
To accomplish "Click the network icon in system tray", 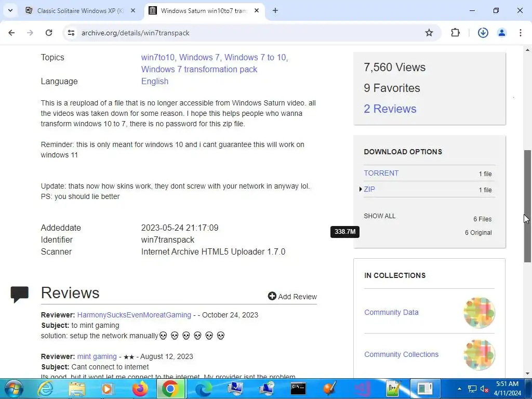I will pos(472,389).
